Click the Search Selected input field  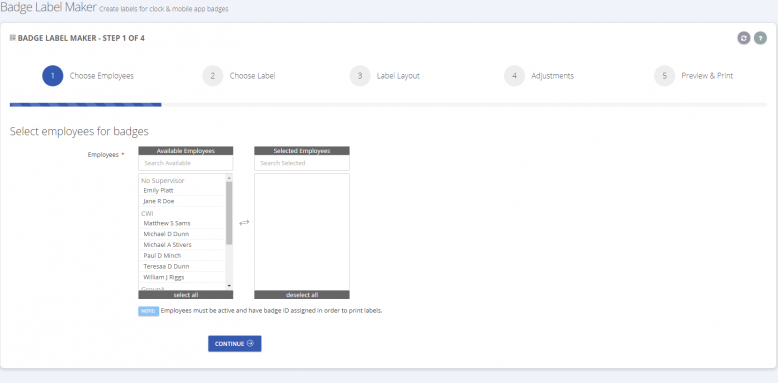point(302,163)
